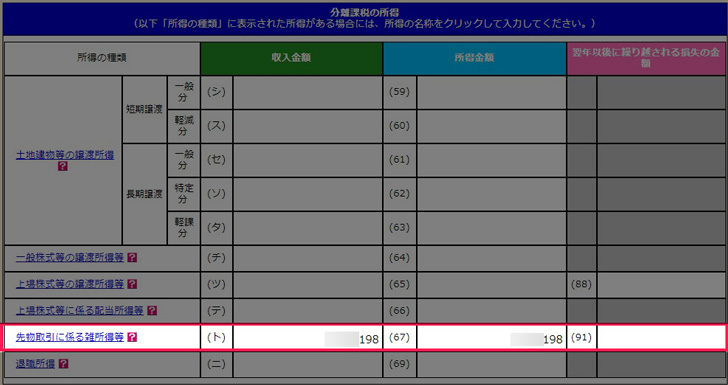Select the (67) 所得金額 field
This screenshot has height=385, width=728.
491,338
